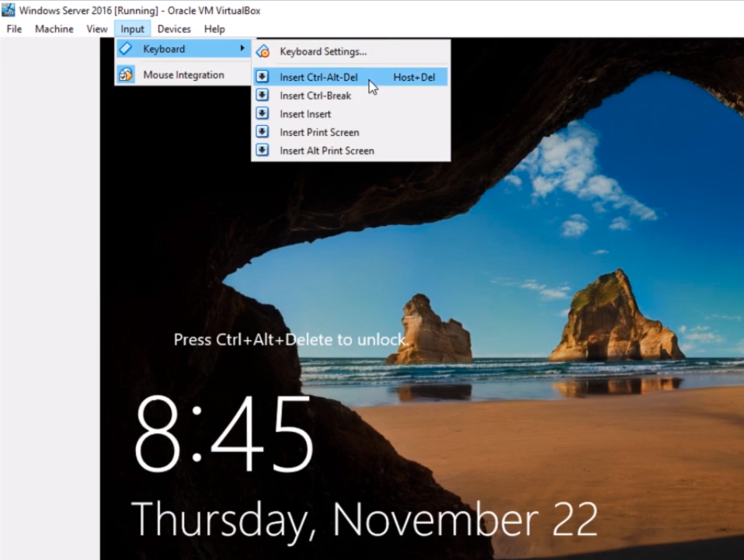This screenshot has height=560, width=744.
Task: Choose Insert Ctrl-Alt-Del
Action: click(351, 77)
